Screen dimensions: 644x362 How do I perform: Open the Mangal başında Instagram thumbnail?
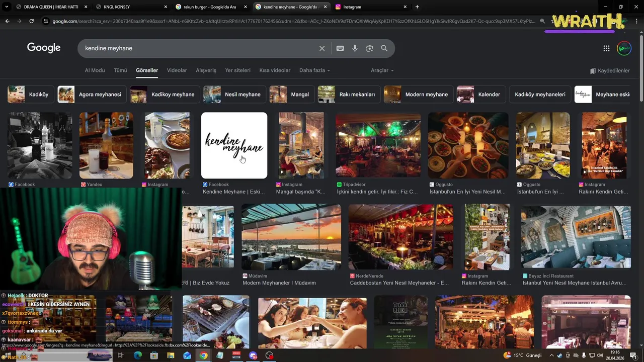tap(301, 145)
